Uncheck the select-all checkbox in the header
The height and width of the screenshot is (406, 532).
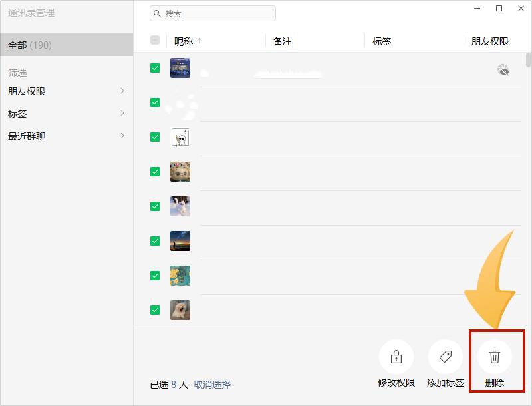(154, 41)
